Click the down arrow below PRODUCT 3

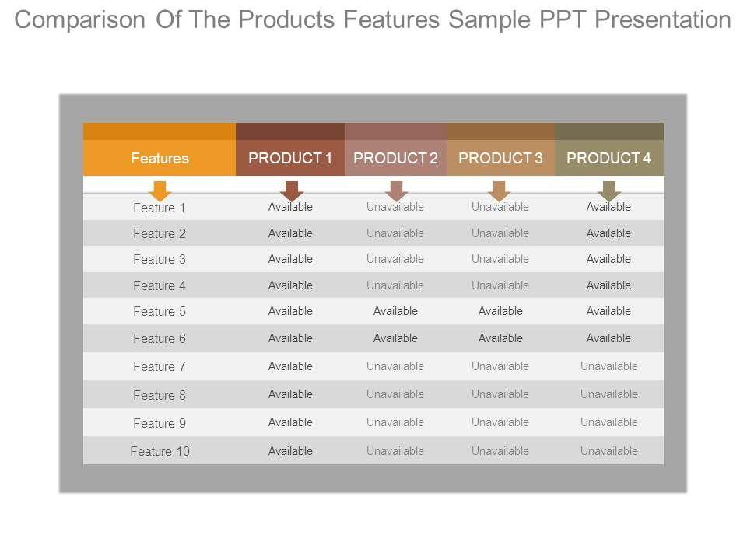pos(500,191)
